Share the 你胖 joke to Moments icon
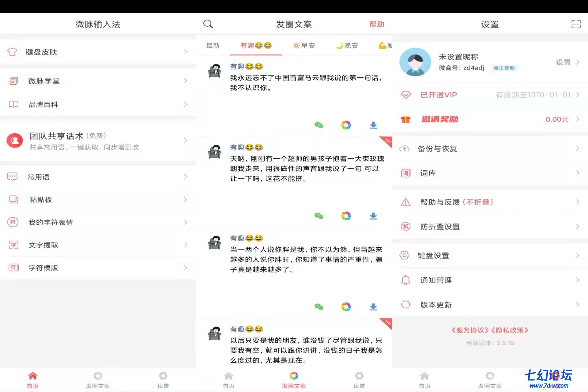This screenshot has width=588, height=392. (x=346, y=307)
